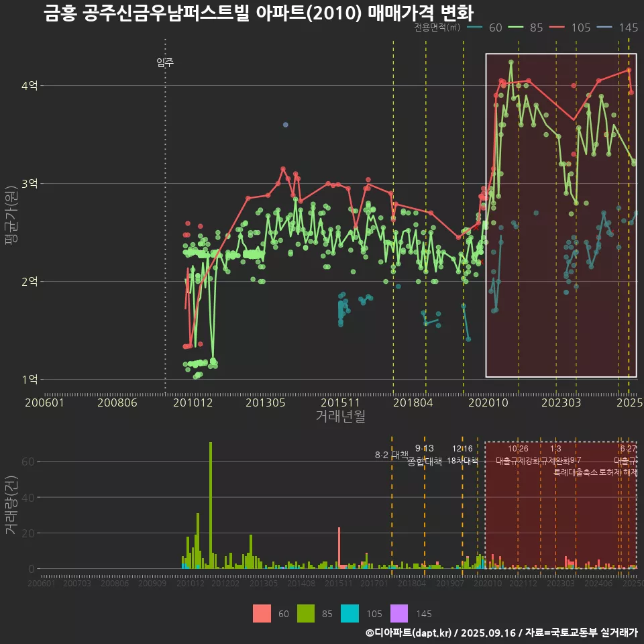Viewport: 644px width, 644px height.
Task: Click 202303 on the price chart x-axis
Action: [561, 402]
